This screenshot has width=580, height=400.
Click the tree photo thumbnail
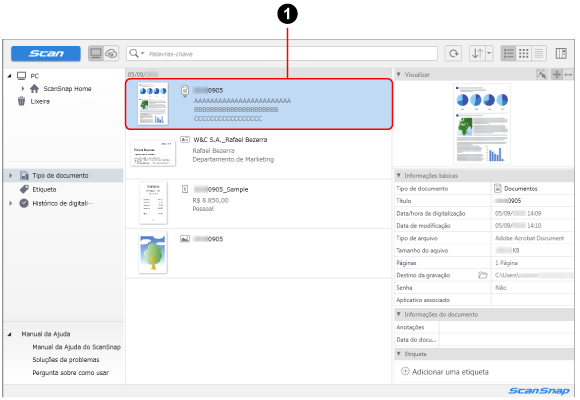pyautogui.click(x=153, y=252)
